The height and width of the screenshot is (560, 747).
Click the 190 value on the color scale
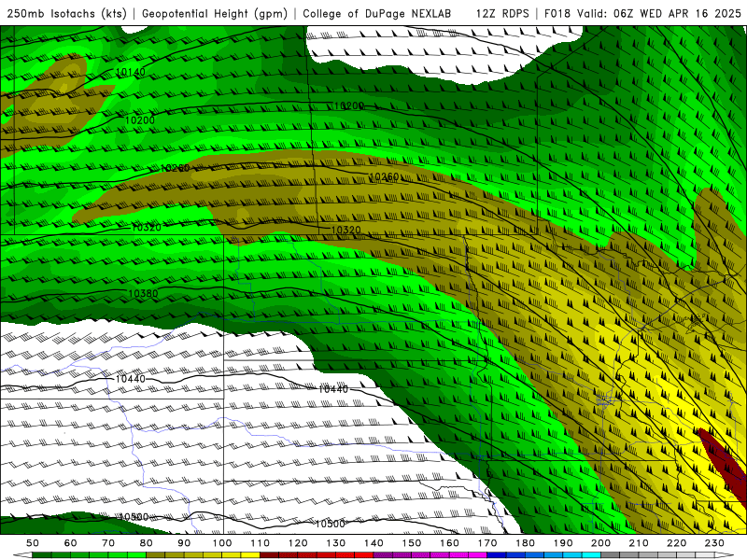(x=563, y=543)
